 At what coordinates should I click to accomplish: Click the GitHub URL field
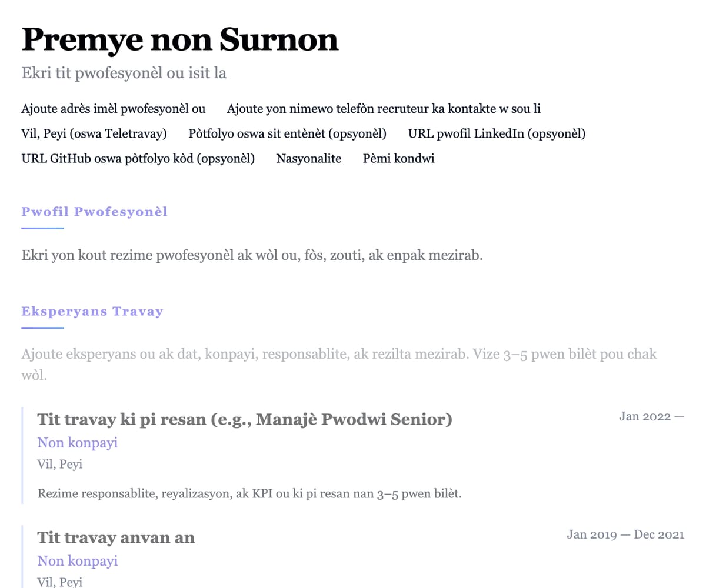pyautogui.click(x=138, y=158)
